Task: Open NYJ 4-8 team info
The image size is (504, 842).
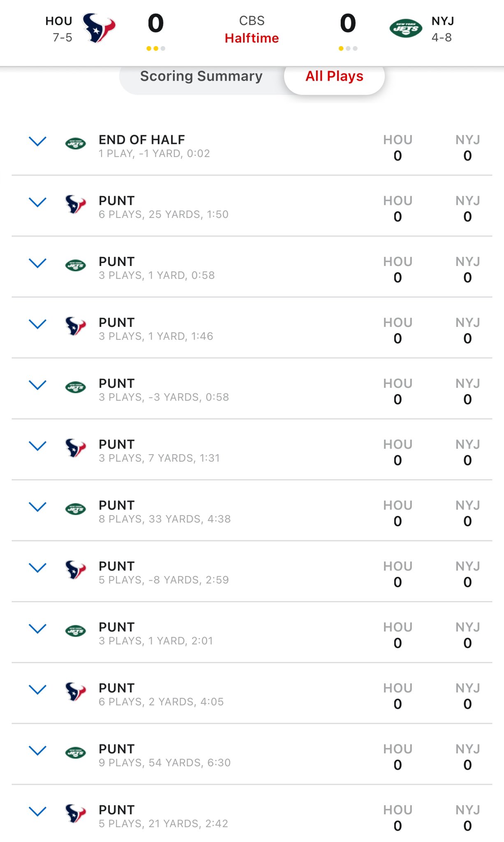Action: pos(442,29)
